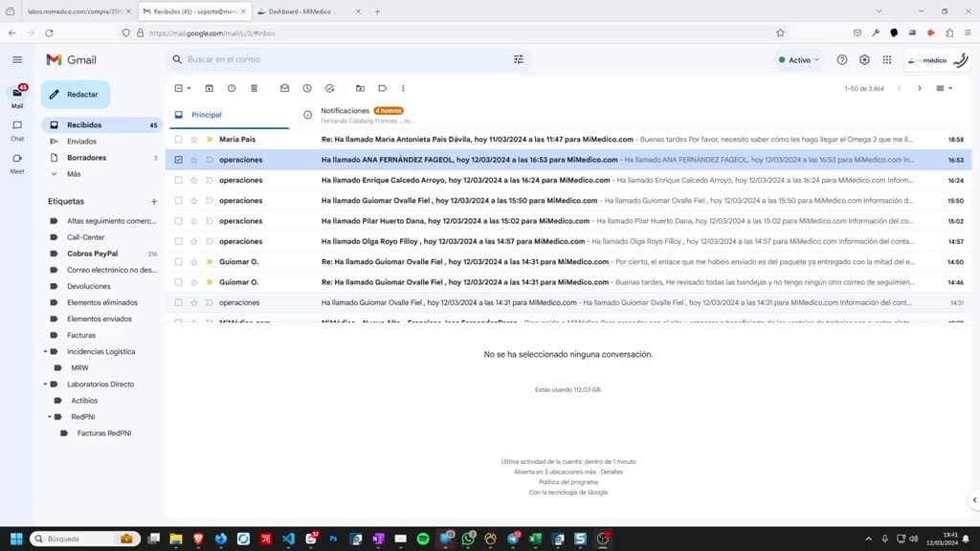Open the search filter options icon

pyautogui.click(x=518, y=59)
